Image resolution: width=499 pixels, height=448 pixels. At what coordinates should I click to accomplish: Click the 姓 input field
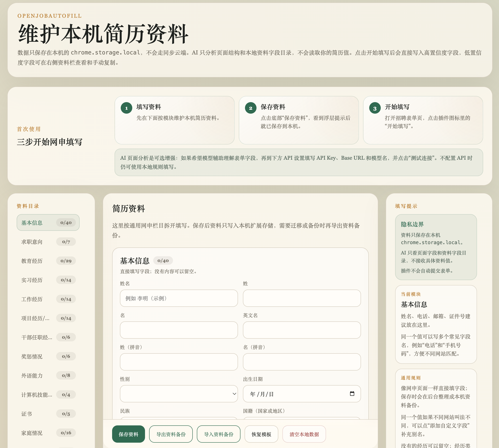click(302, 298)
